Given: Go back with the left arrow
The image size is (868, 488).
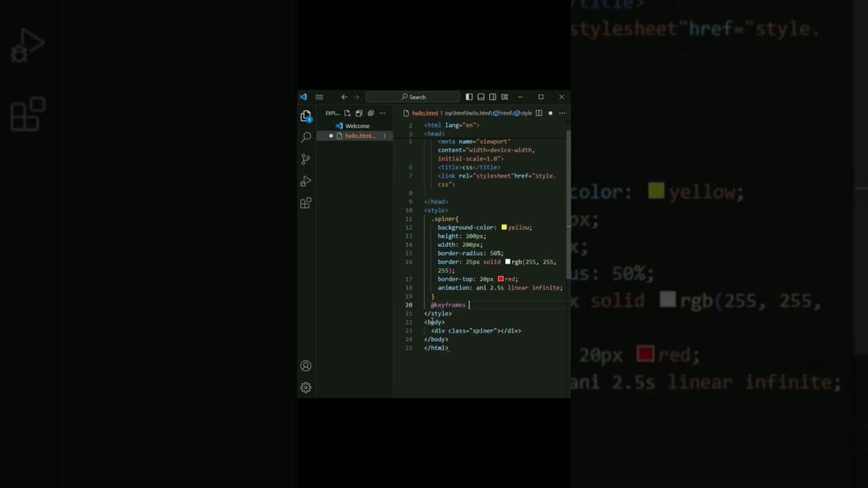Looking at the screenshot, I should tap(344, 97).
